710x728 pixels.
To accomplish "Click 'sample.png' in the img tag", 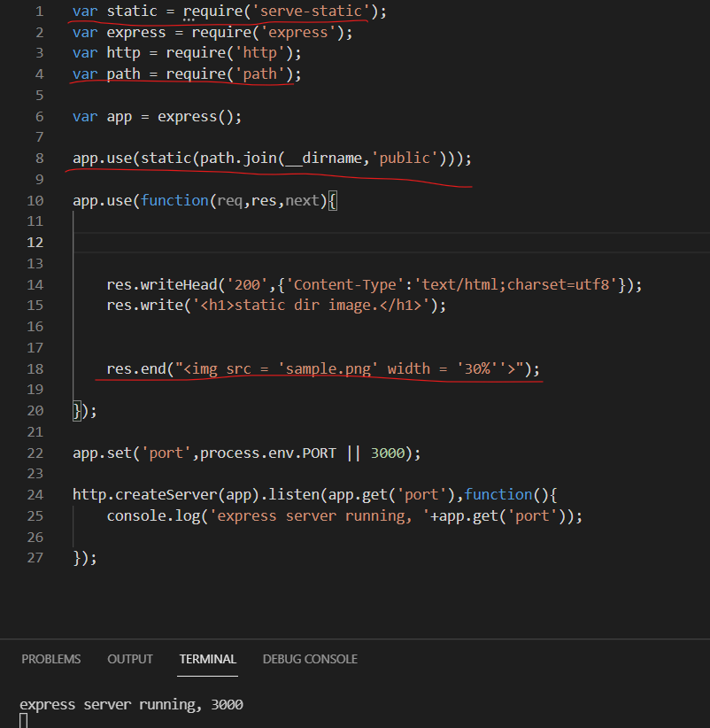I will pos(328,368).
